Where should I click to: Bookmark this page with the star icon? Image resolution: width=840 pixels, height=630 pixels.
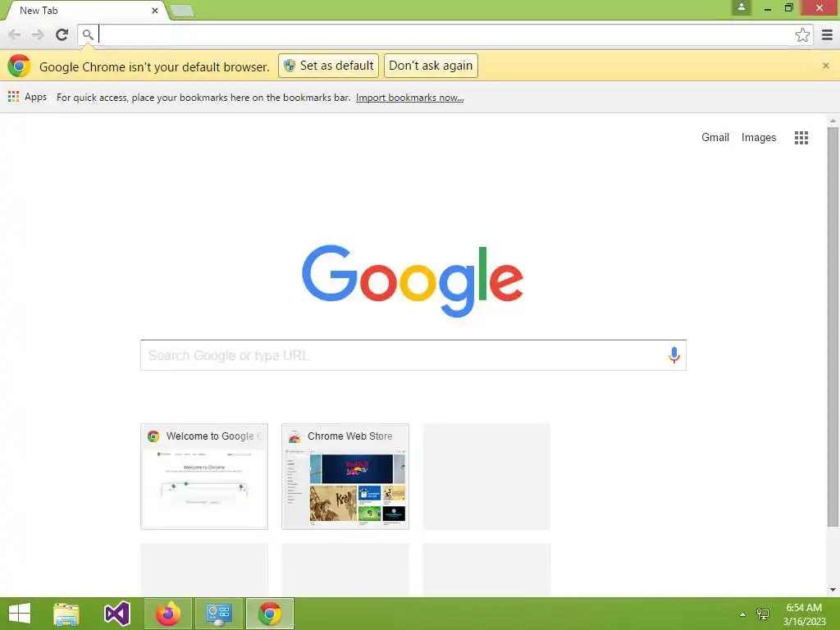802,34
